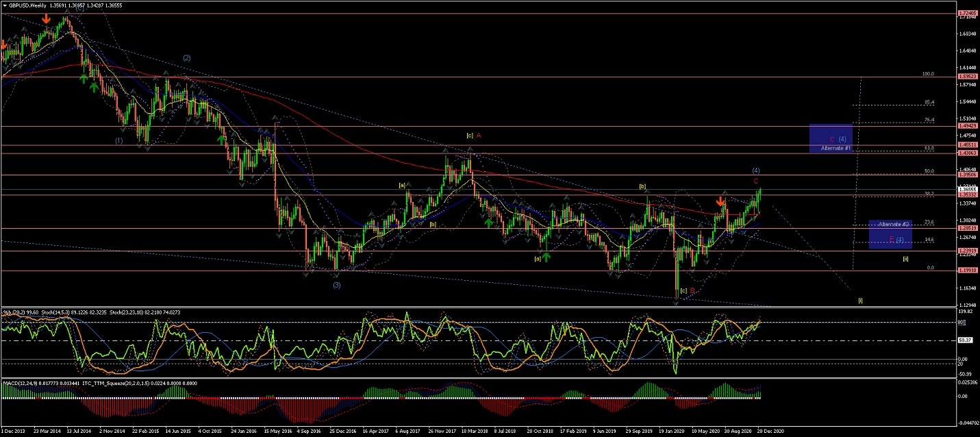The width and height of the screenshot is (980, 437).
Task: Click the Fibonacci 50.0 level label
Action: [929, 171]
